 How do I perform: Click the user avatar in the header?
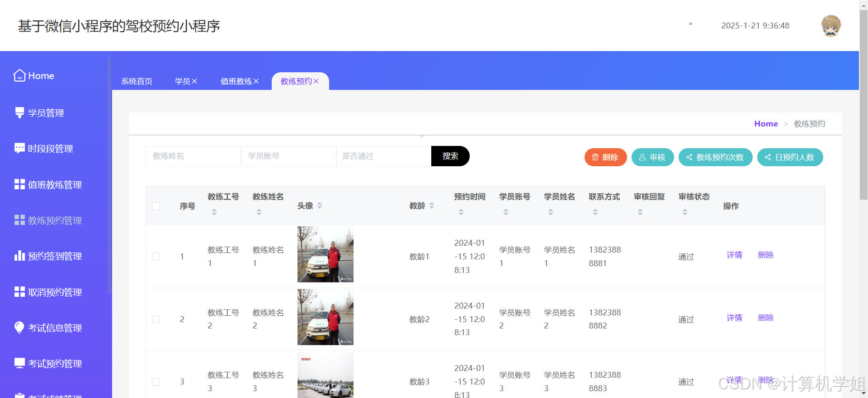(x=831, y=26)
